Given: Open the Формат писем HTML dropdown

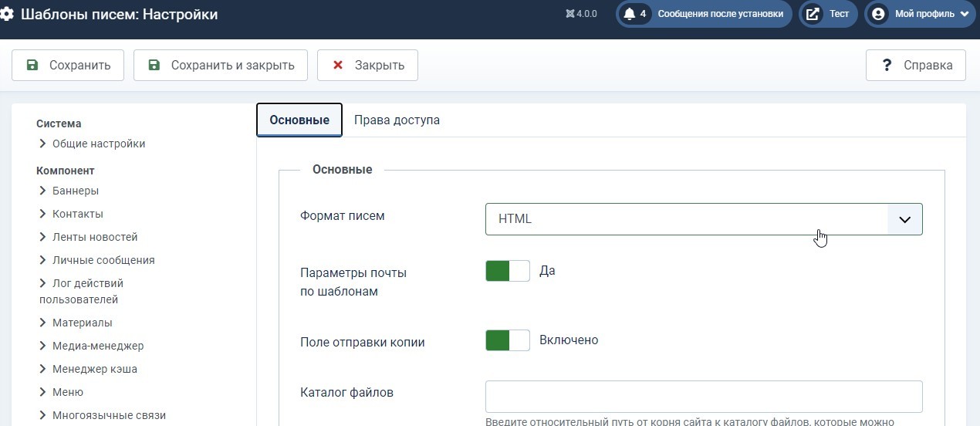Looking at the screenshot, I should [x=704, y=219].
